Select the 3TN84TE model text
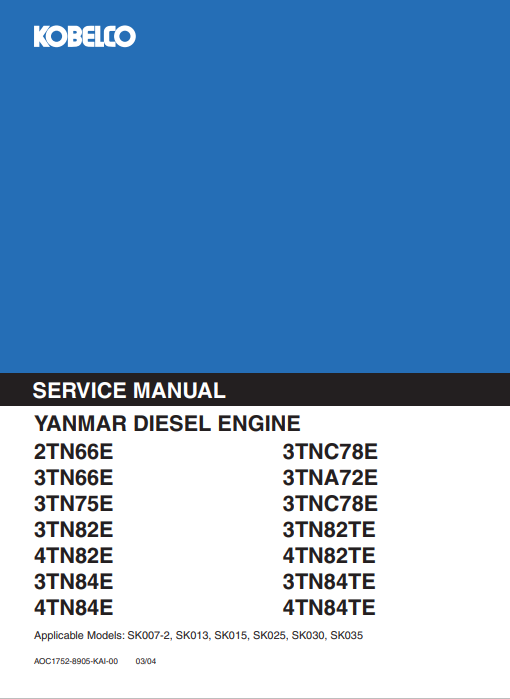510x699 pixels. point(329,581)
